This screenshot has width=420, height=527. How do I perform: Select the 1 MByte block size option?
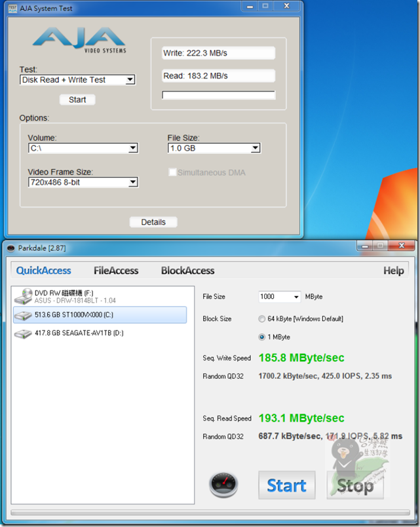(x=261, y=337)
